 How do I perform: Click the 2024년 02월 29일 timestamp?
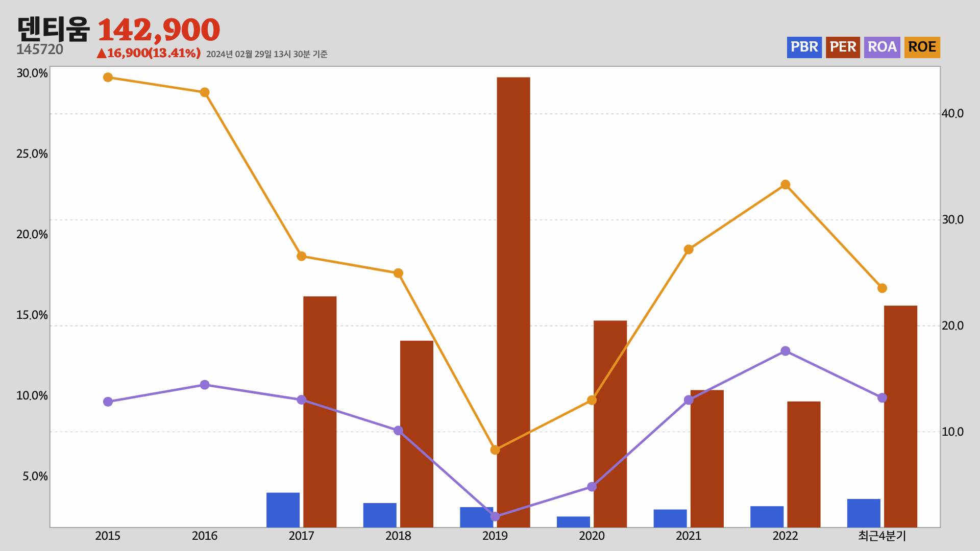pyautogui.click(x=267, y=54)
